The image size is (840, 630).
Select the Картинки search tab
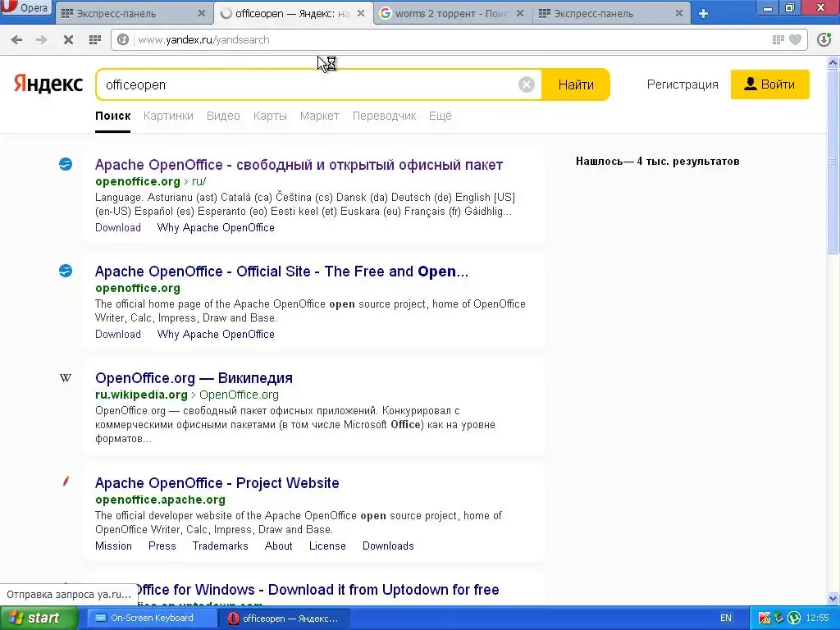(168, 116)
